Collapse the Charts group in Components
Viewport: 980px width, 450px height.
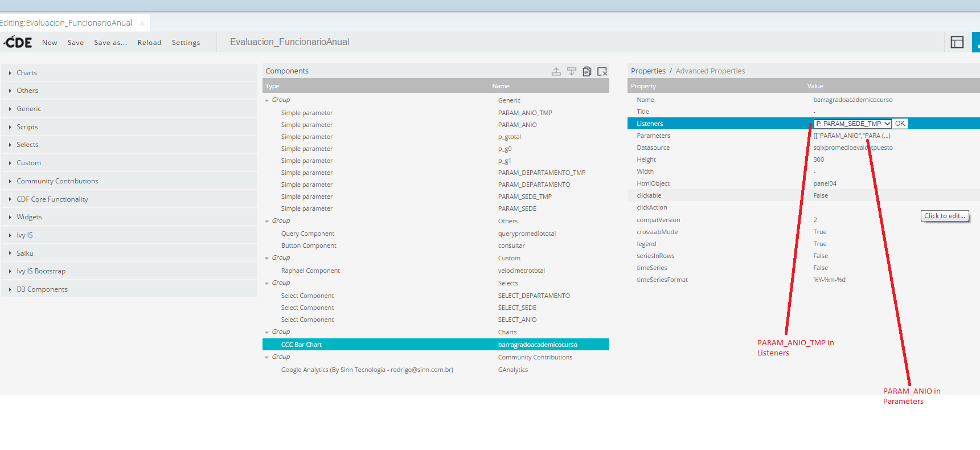pyautogui.click(x=266, y=332)
